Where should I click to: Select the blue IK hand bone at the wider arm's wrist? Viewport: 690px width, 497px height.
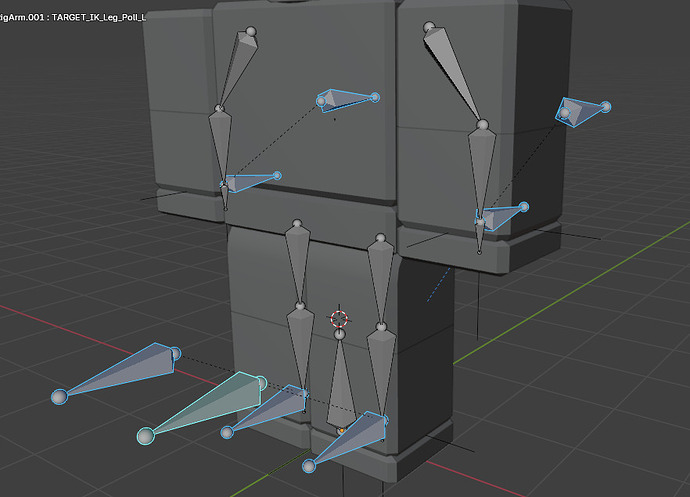tap(502, 217)
